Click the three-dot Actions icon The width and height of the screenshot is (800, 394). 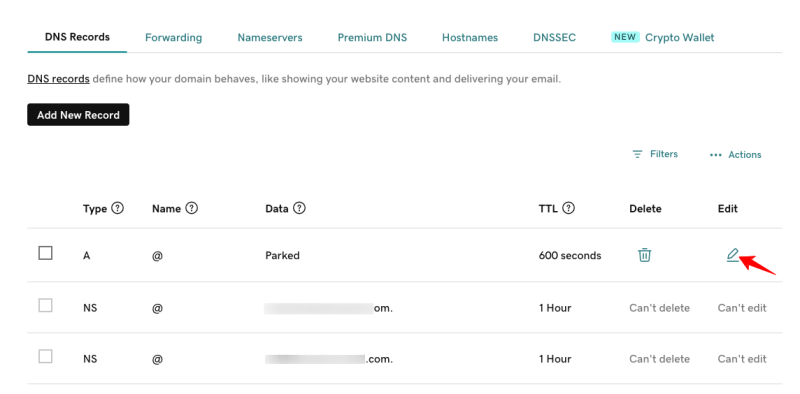point(715,155)
